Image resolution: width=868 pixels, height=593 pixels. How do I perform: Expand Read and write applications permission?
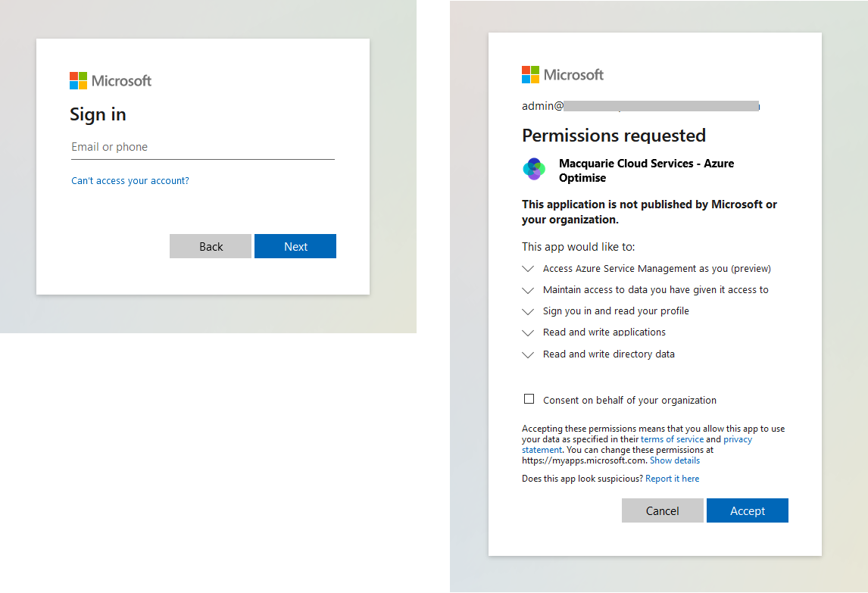coord(529,332)
